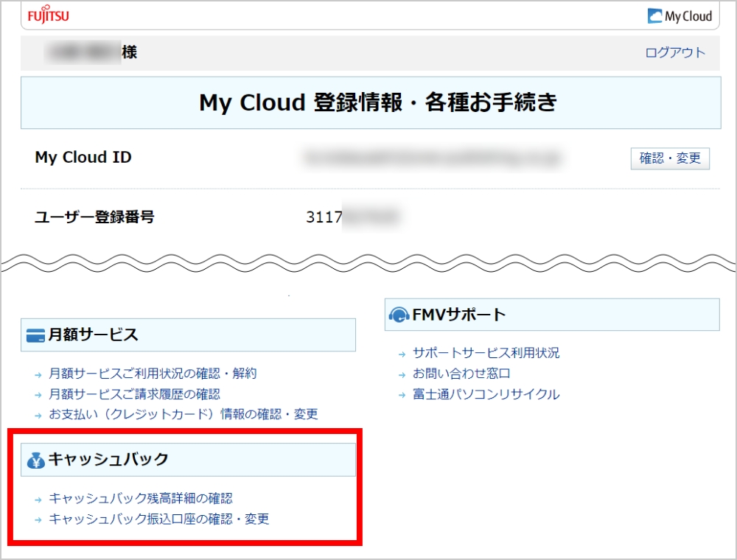This screenshot has height=560, width=737.
Task: Open 月額サービスご利用状況の確認・解約
Action: coord(153,374)
